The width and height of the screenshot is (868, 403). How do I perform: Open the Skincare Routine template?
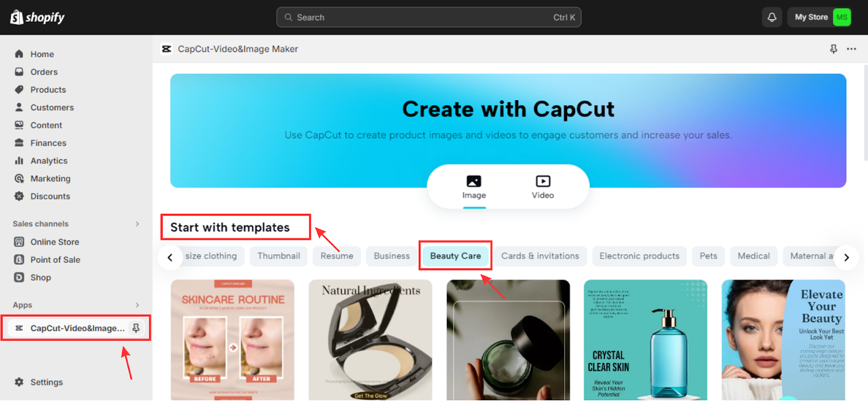point(233,340)
